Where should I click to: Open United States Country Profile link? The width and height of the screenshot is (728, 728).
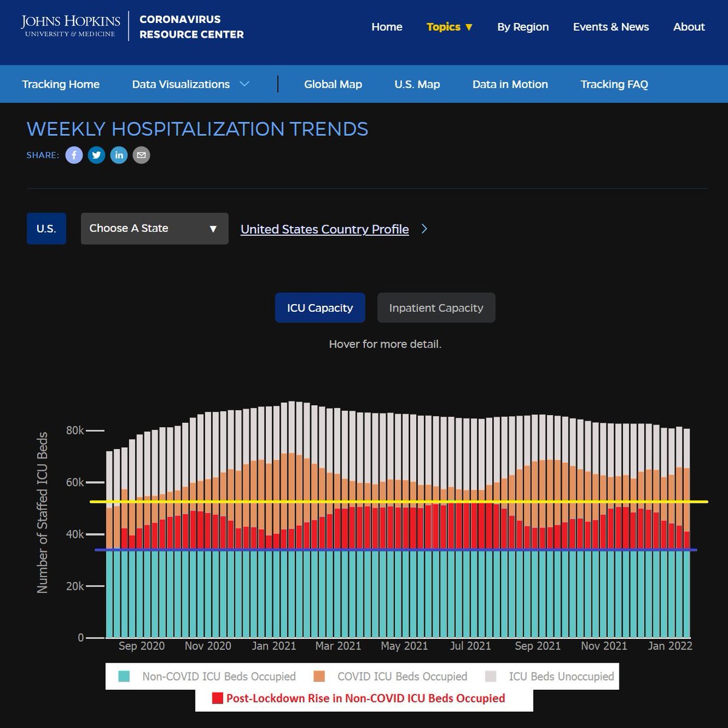point(325,229)
